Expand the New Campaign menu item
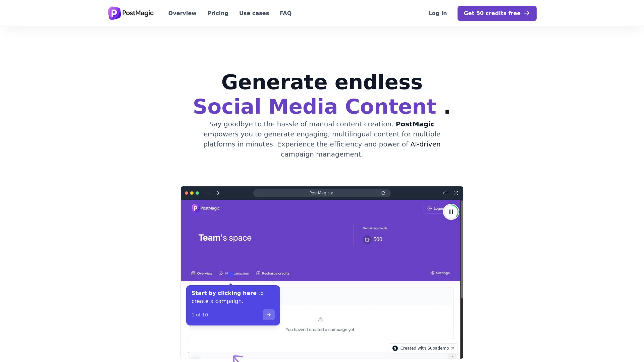Image resolution: width=644 pixels, height=362 pixels. tap(234, 273)
